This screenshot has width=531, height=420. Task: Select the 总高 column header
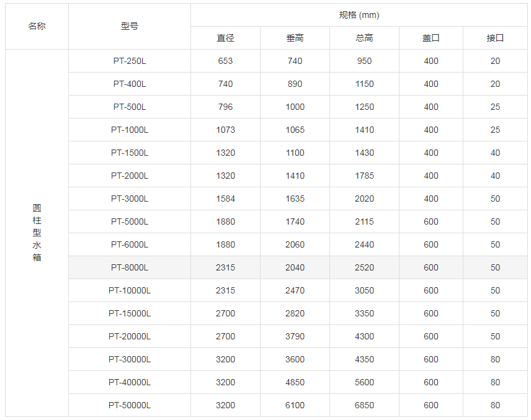[x=364, y=38]
